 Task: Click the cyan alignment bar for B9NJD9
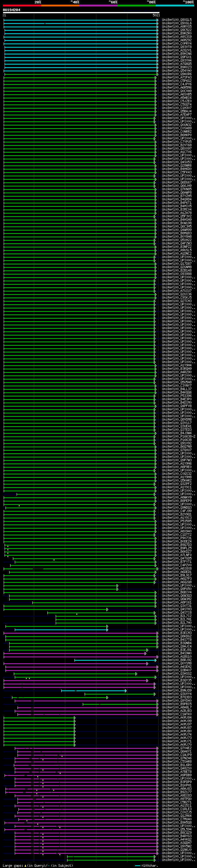pos(94,690)
